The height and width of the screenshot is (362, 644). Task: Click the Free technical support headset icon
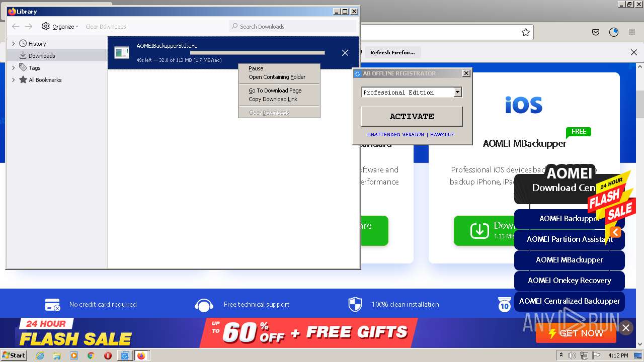(x=204, y=305)
